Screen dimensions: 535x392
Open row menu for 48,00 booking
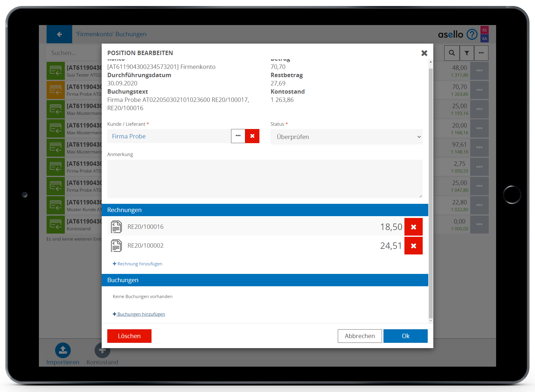[479, 71]
